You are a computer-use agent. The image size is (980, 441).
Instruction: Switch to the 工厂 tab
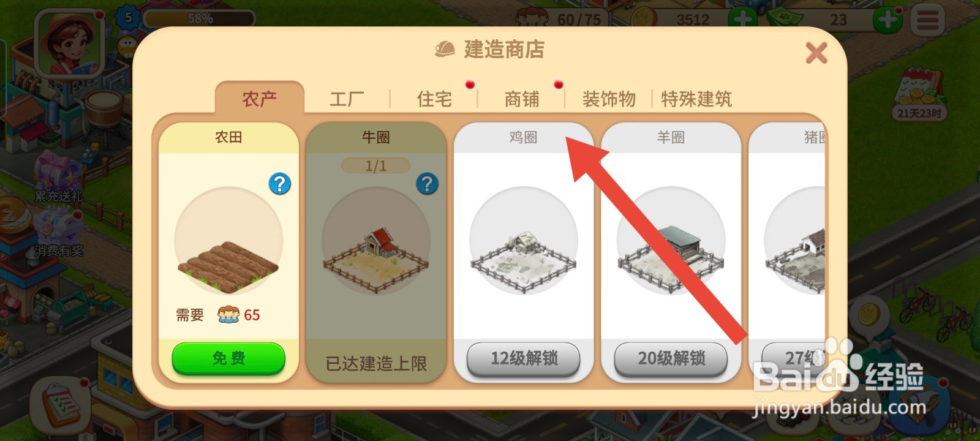(x=347, y=99)
